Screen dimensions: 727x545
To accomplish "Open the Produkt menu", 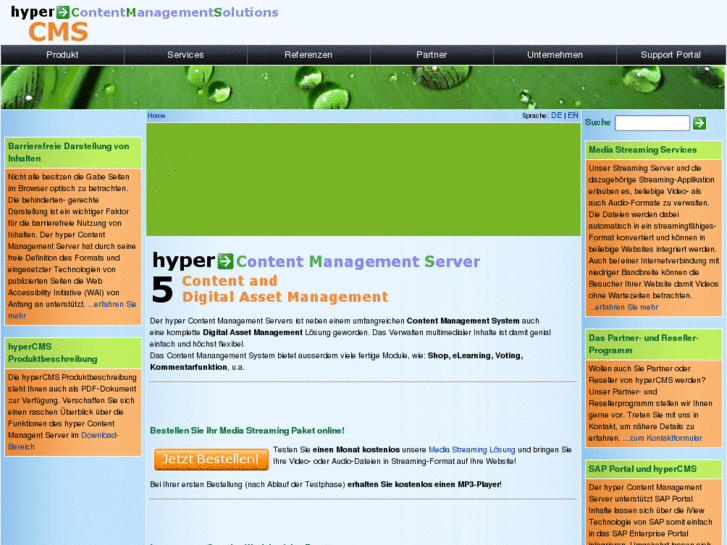I will click(62, 55).
